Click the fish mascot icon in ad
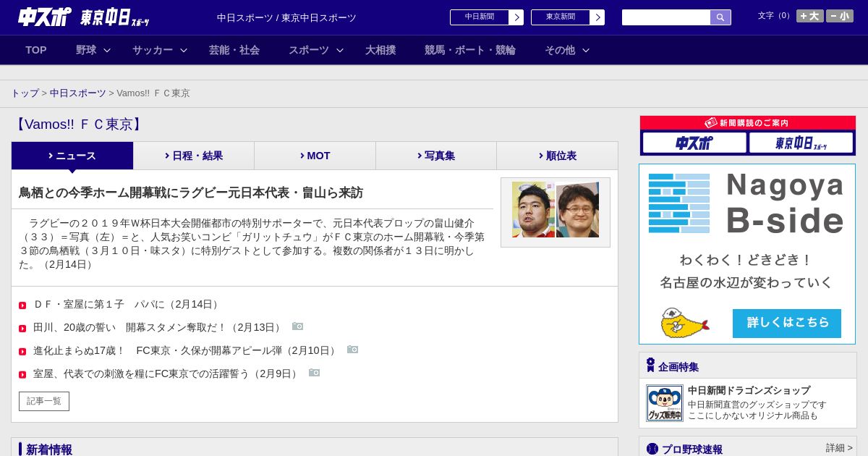This screenshot has height=456, width=868. [684, 323]
